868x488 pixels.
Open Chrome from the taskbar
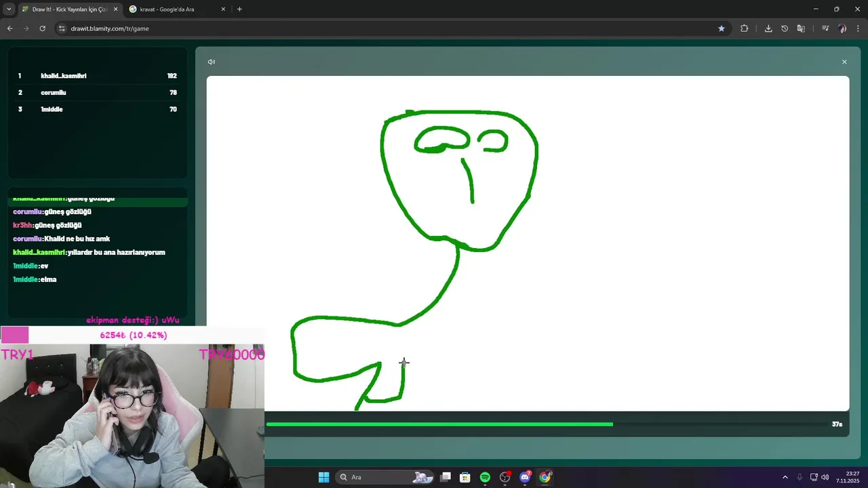tap(545, 477)
